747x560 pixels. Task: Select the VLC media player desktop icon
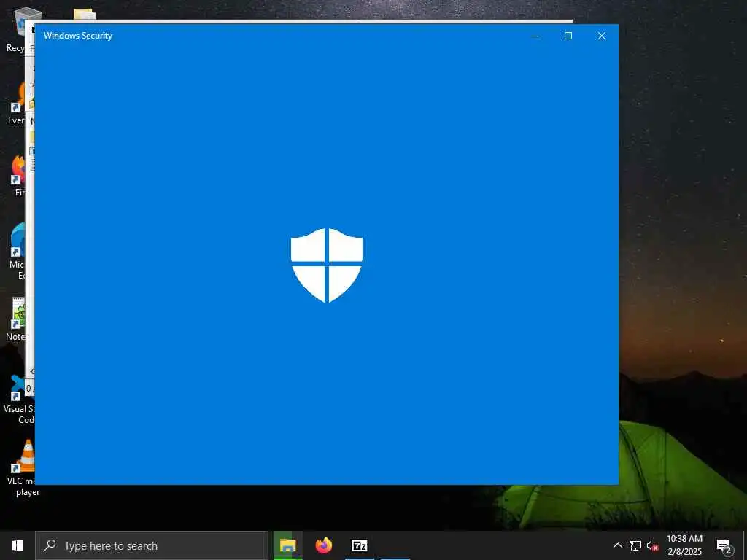pos(21,467)
